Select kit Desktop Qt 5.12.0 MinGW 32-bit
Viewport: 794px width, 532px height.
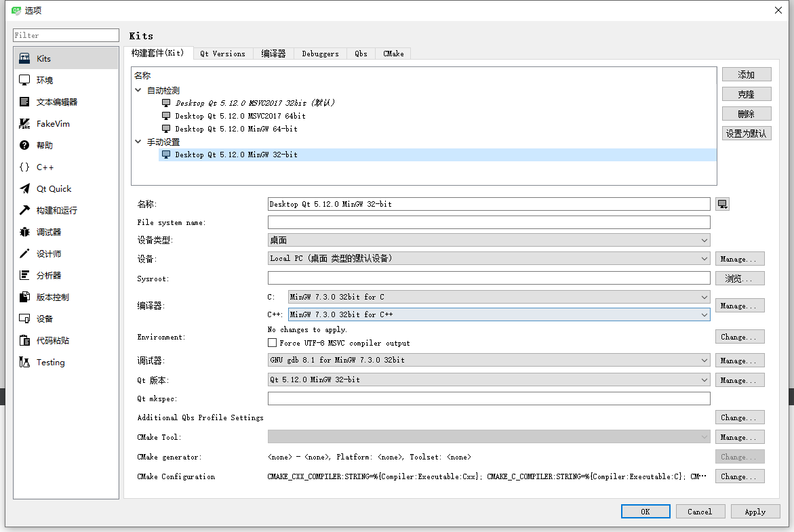(438, 155)
